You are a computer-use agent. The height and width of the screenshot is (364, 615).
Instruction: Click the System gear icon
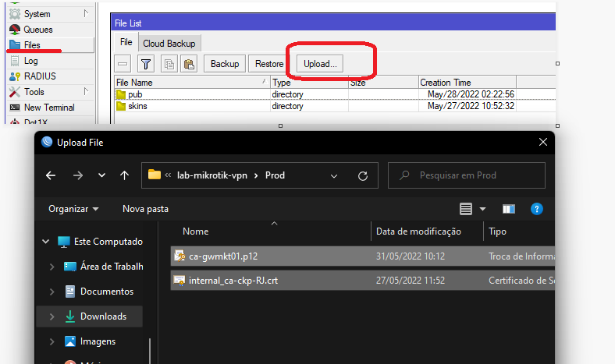coord(15,14)
